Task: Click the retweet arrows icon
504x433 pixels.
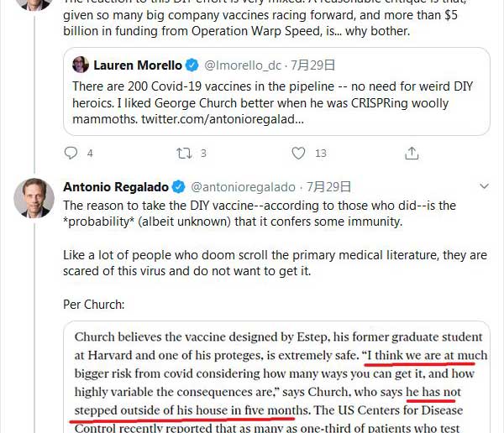Action: point(184,153)
